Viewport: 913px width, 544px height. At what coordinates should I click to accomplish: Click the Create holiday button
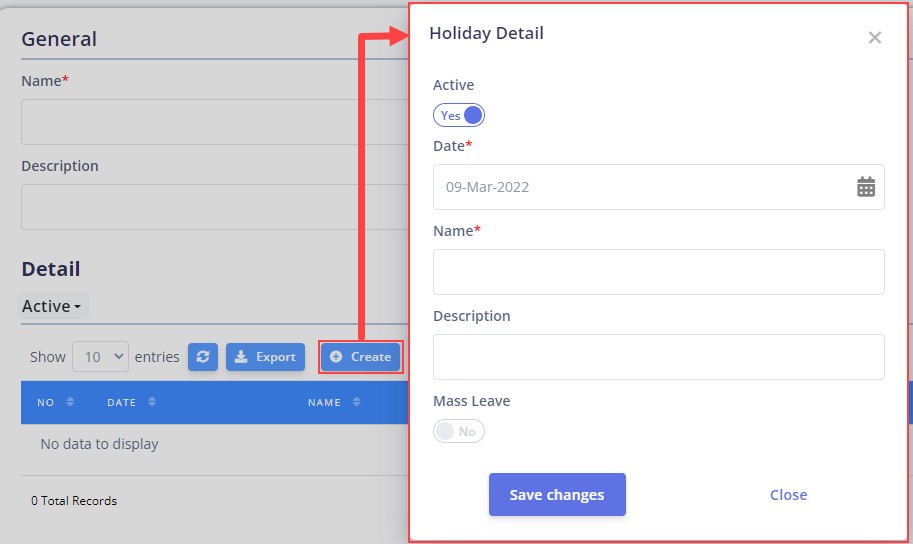[x=360, y=356]
